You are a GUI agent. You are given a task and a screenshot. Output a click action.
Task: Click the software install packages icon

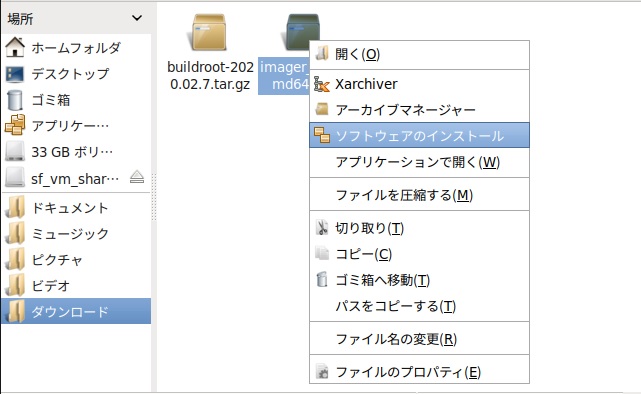(x=322, y=135)
